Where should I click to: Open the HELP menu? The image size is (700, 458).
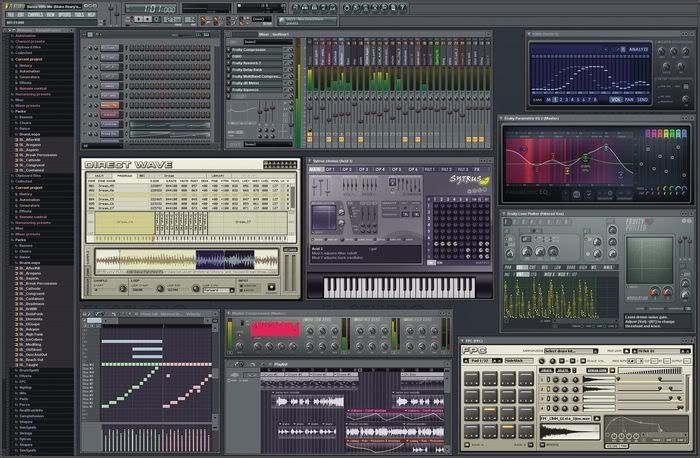(x=92, y=15)
